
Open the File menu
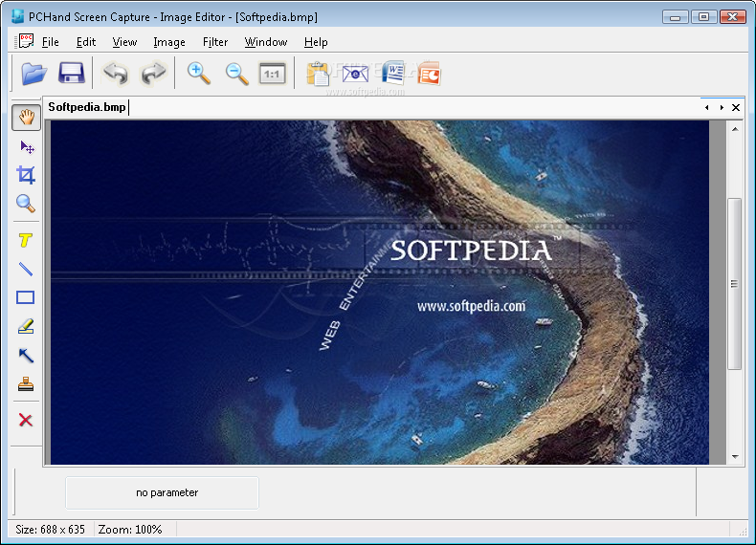click(x=50, y=42)
